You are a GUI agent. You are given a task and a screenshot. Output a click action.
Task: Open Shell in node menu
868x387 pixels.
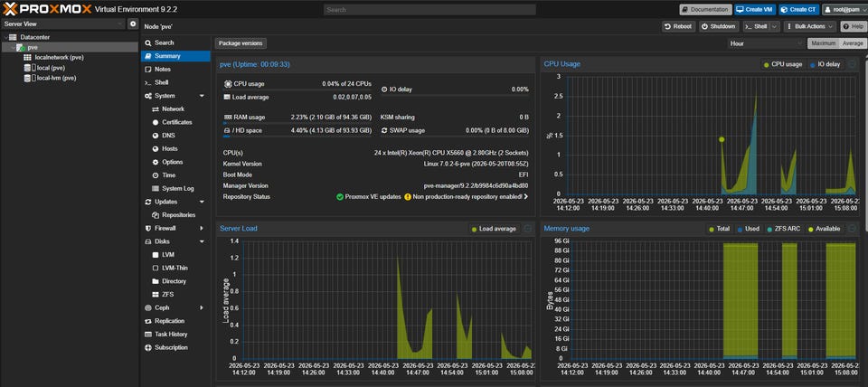175,82
